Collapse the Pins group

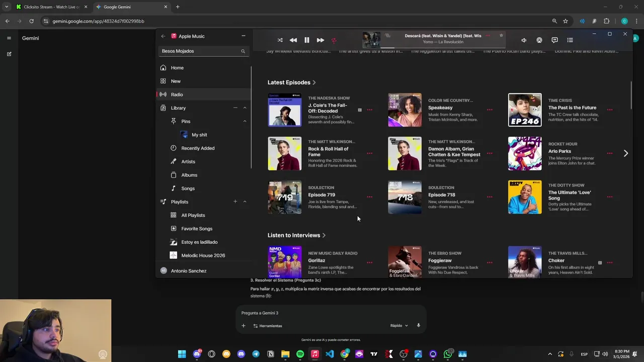point(245,121)
